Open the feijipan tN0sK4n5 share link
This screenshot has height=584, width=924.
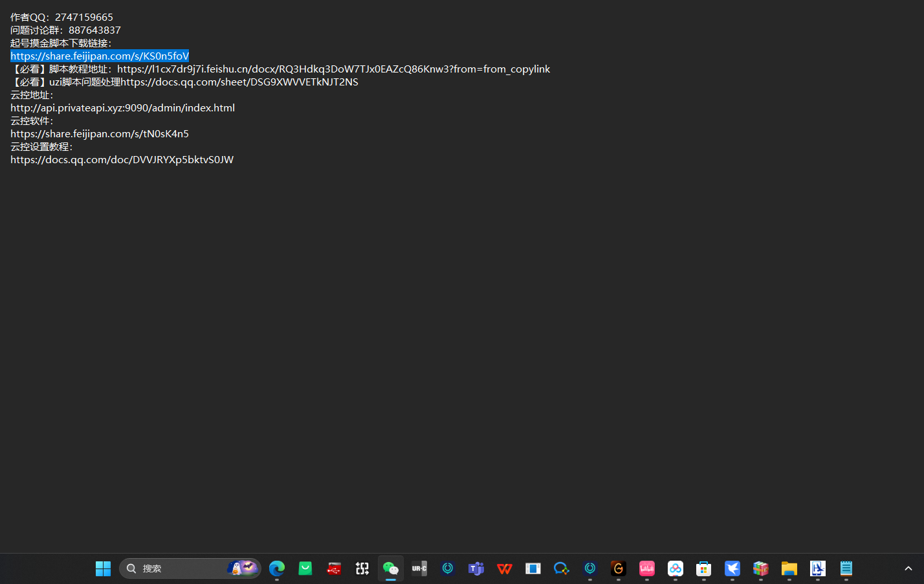point(100,134)
